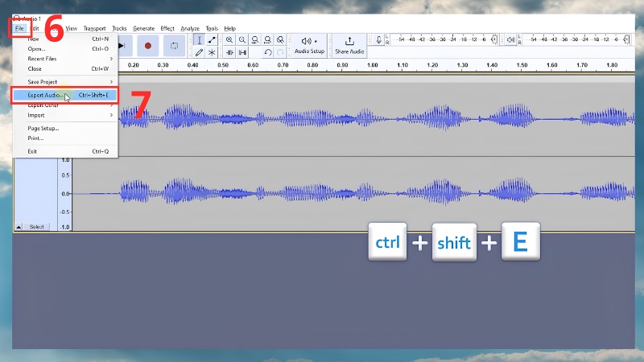644x362 pixels.
Task: Click the 1.00 mark on the timeline ruler
Action: coord(373,65)
